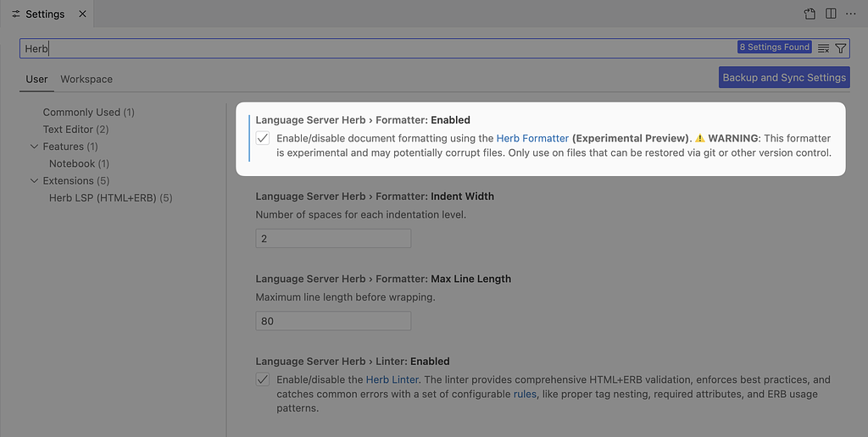This screenshot has height=437, width=868.
Task: Select the Extensions (5) tree row
Action: coord(75,181)
